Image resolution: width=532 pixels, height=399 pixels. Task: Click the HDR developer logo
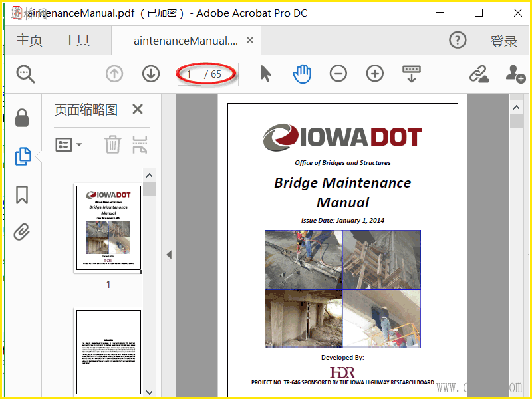(342, 372)
